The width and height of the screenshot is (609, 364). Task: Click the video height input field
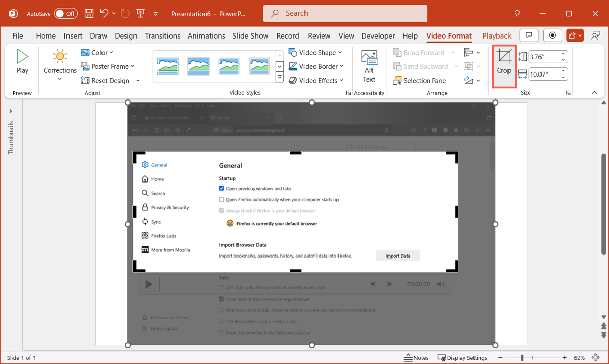[548, 57]
